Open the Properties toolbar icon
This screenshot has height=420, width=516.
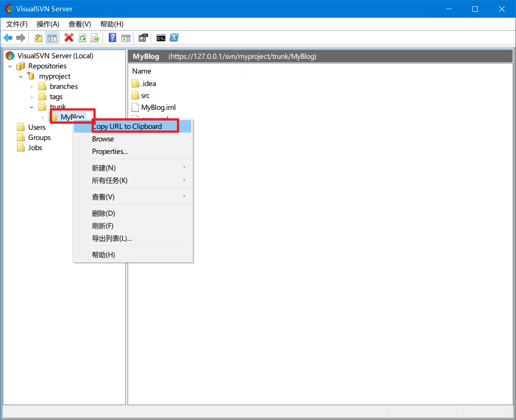pyautogui.click(x=143, y=38)
